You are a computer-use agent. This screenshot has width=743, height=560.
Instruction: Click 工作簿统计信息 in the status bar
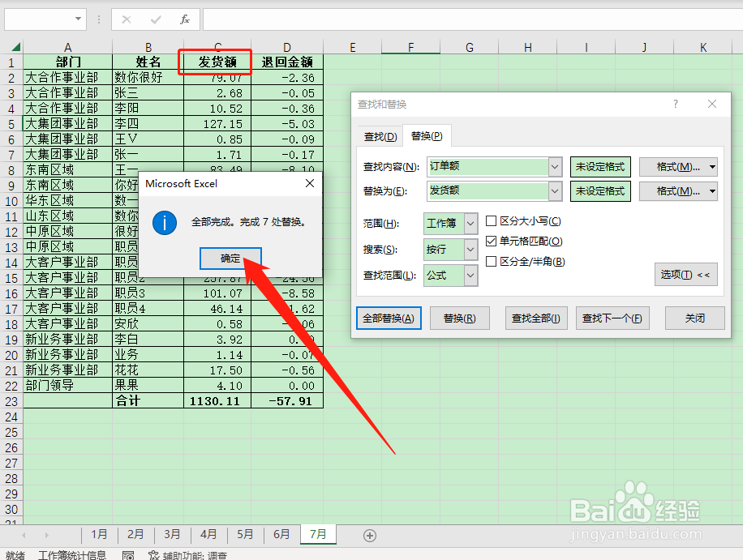click(x=72, y=555)
